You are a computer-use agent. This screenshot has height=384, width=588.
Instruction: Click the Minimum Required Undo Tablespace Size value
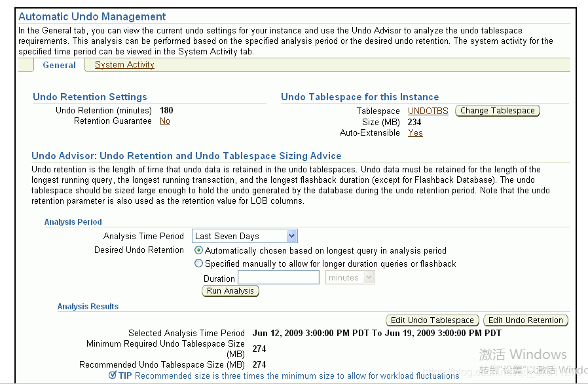click(259, 349)
